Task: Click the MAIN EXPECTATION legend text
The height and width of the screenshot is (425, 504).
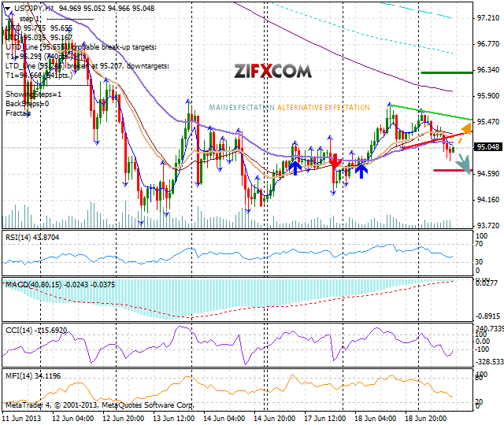Action: click(x=242, y=108)
